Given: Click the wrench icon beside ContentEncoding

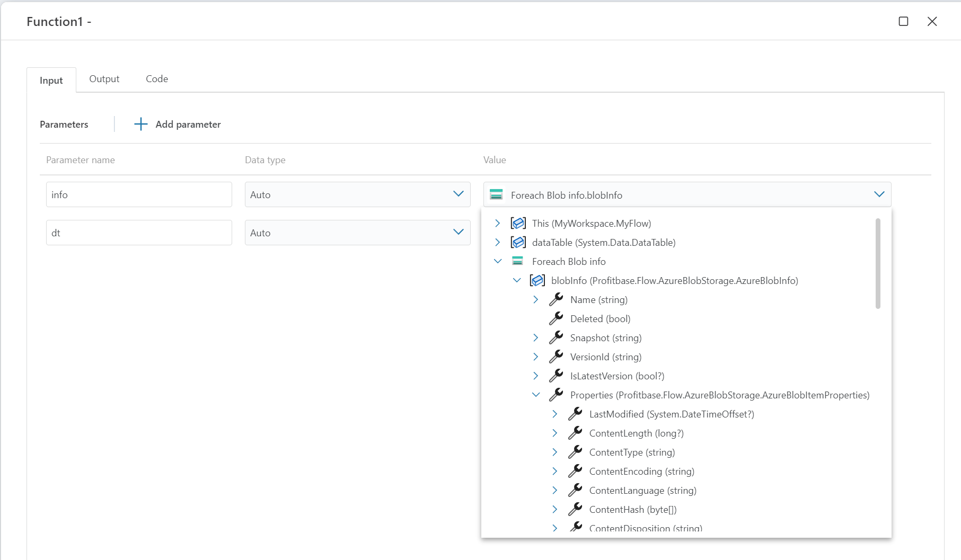Looking at the screenshot, I should [575, 471].
